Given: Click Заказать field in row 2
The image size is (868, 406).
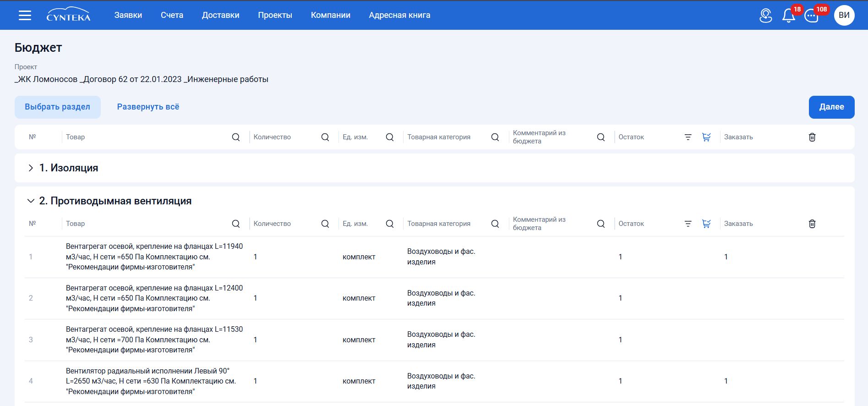Looking at the screenshot, I should pos(760,298).
